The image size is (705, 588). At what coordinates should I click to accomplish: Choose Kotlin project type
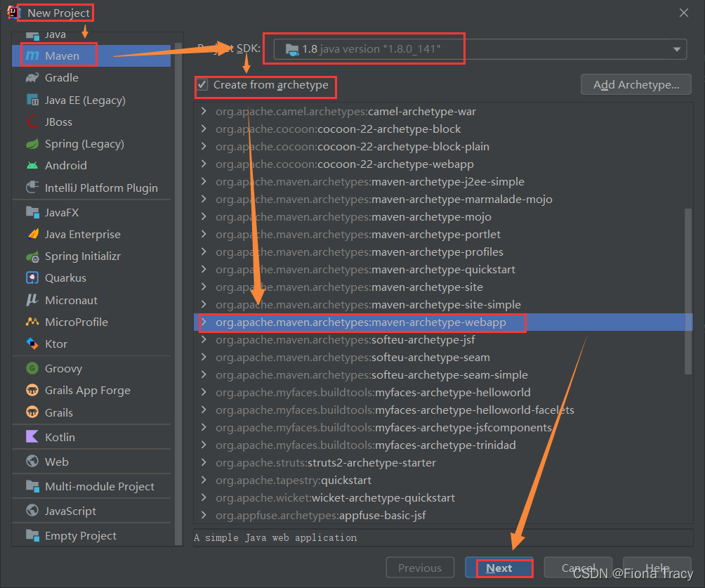point(91,437)
